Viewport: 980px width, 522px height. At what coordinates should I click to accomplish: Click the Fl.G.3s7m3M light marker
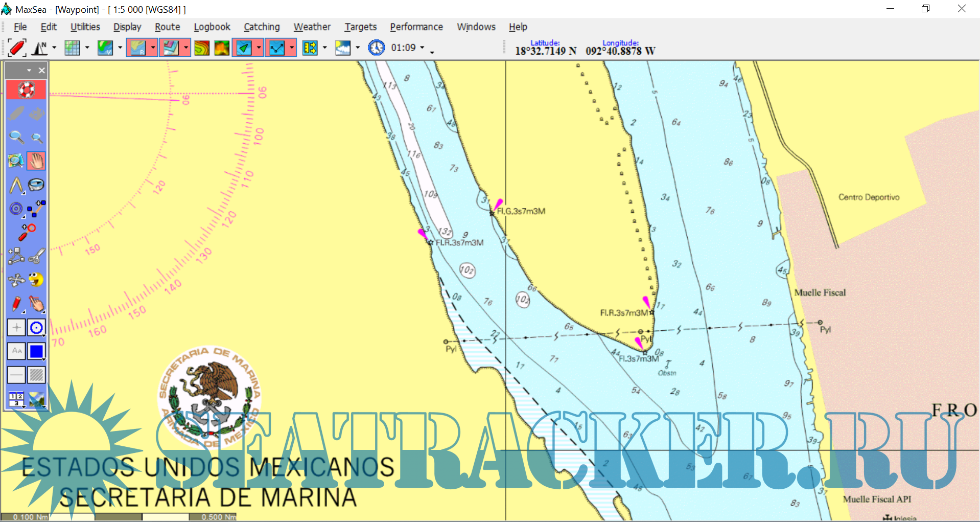493,212
